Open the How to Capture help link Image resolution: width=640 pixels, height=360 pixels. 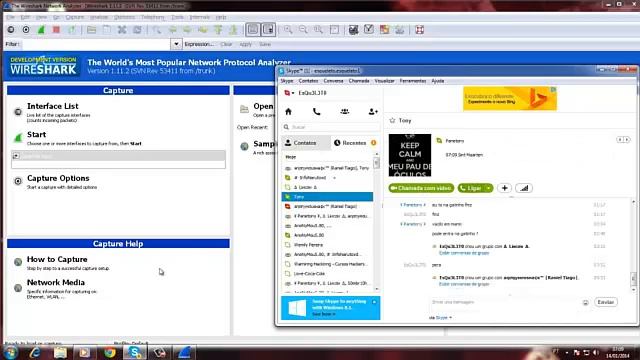(57, 259)
